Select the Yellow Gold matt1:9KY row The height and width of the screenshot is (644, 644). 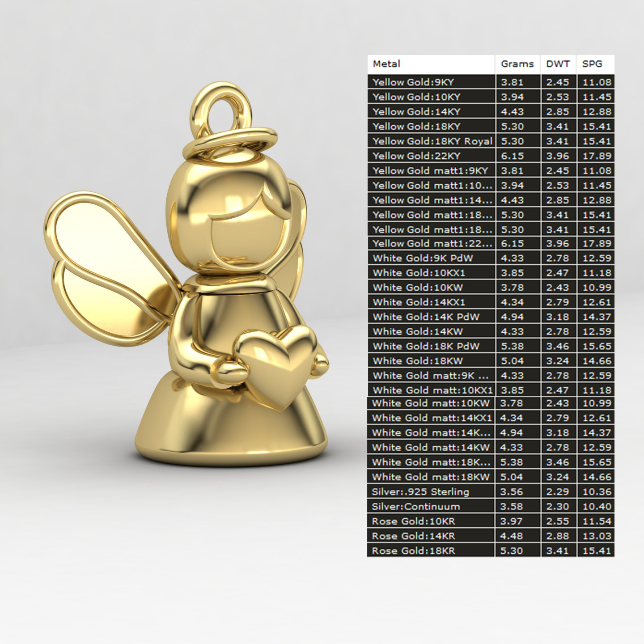(x=430, y=171)
